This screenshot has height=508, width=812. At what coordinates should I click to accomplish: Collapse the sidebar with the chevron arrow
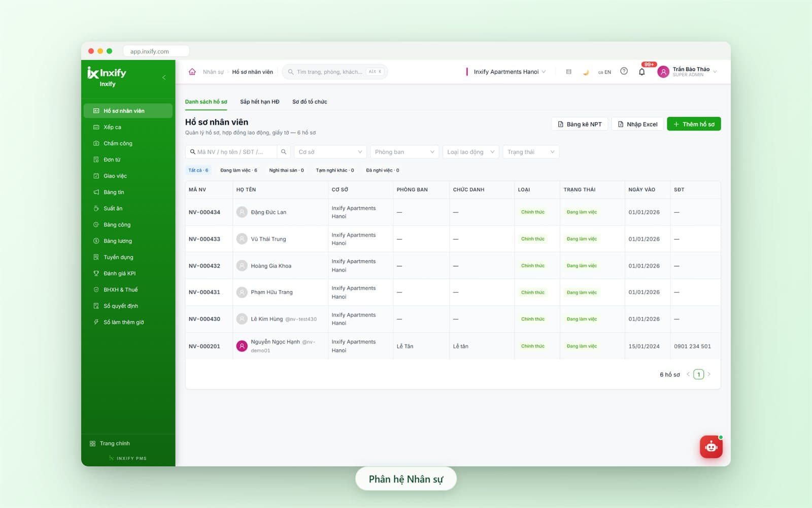point(164,77)
